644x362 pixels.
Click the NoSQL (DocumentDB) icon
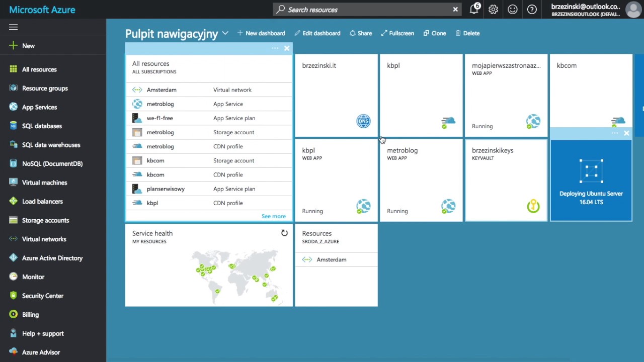tap(14, 163)
